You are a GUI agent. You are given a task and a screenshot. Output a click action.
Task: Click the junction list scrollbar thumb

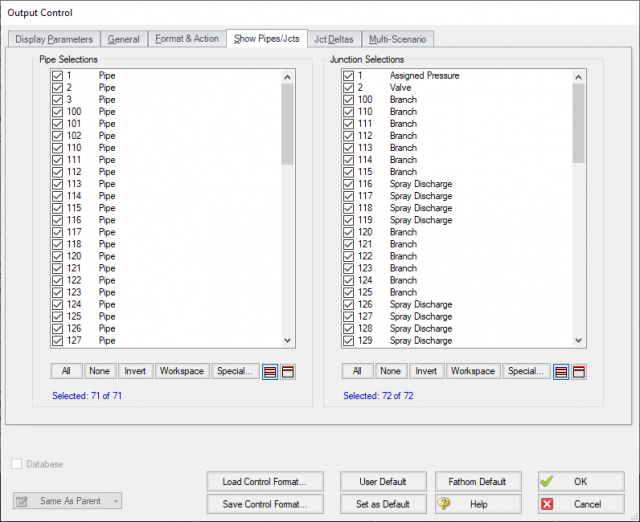tap(578, 123)
